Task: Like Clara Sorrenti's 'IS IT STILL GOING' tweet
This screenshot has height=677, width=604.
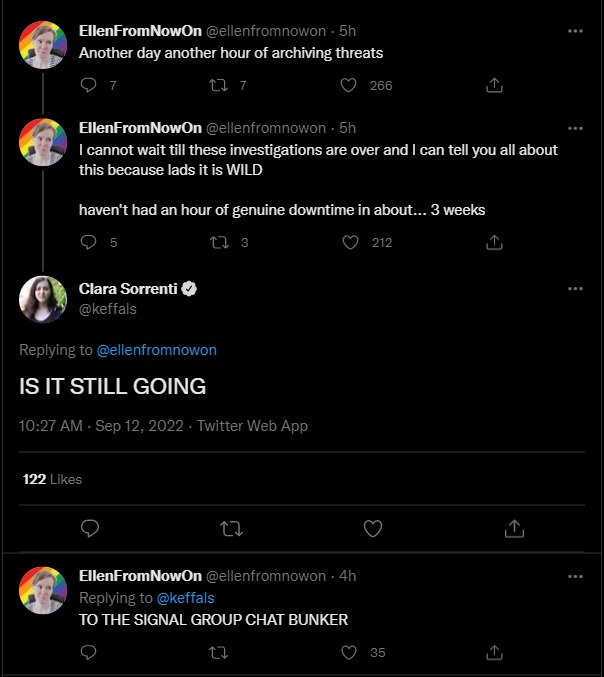Action: 373,527
